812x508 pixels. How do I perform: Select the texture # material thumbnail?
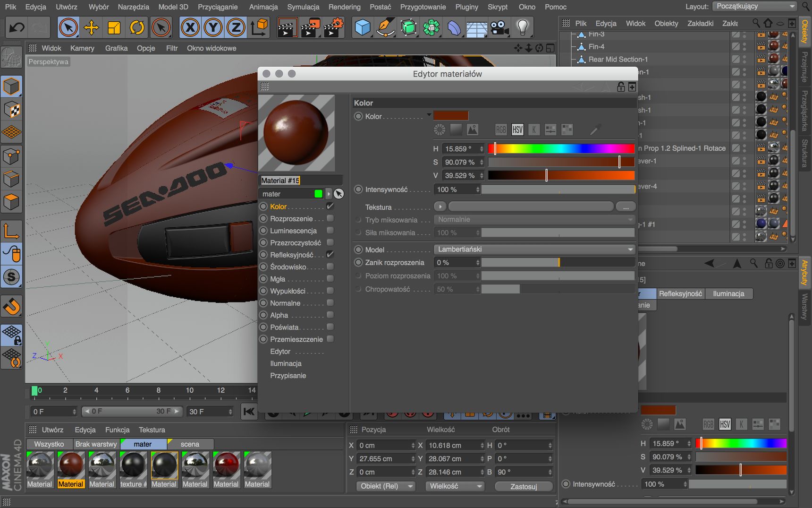pos(133,470)
